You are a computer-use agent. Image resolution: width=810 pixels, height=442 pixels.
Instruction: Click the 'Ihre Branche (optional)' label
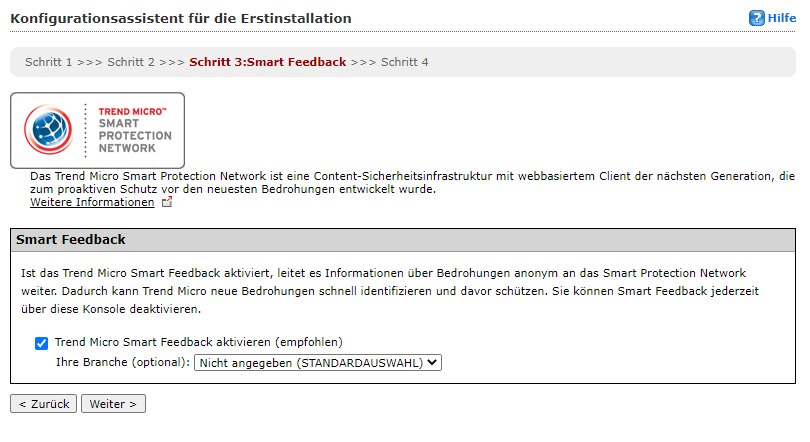point(122,362)
